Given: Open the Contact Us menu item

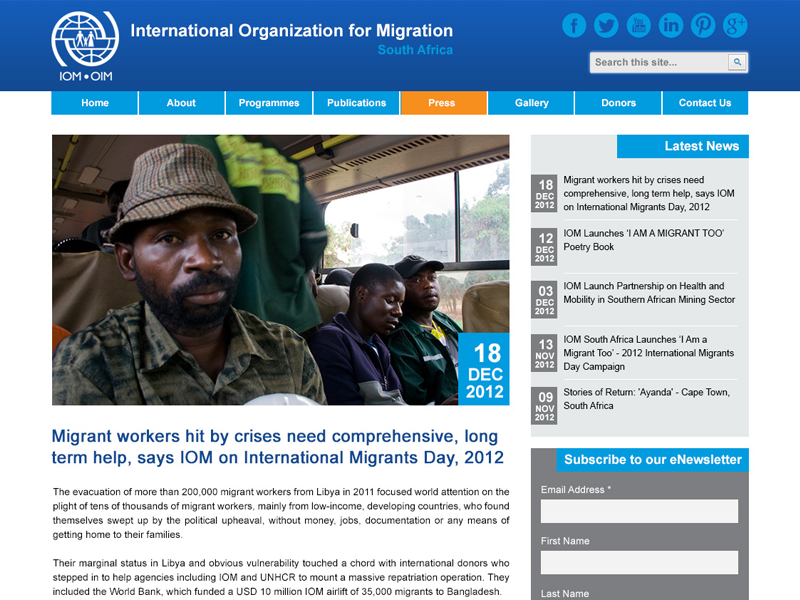Looking at the screenshot, I should click(705, 103).
